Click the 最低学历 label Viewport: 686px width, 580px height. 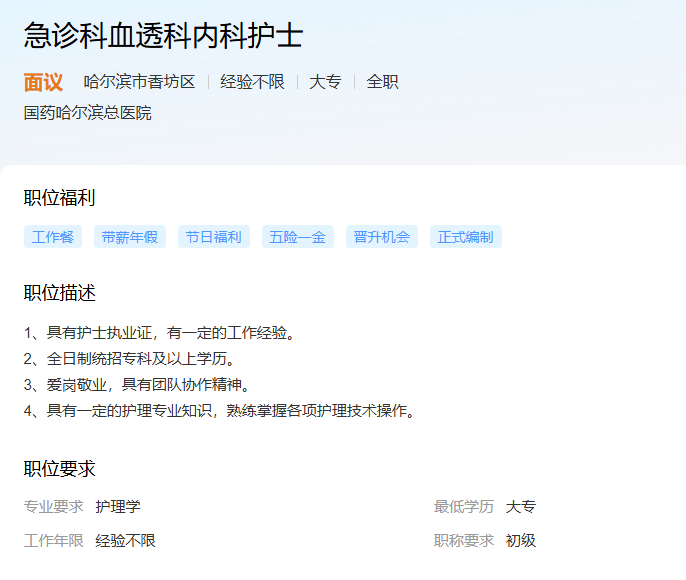tap(464, 507)
